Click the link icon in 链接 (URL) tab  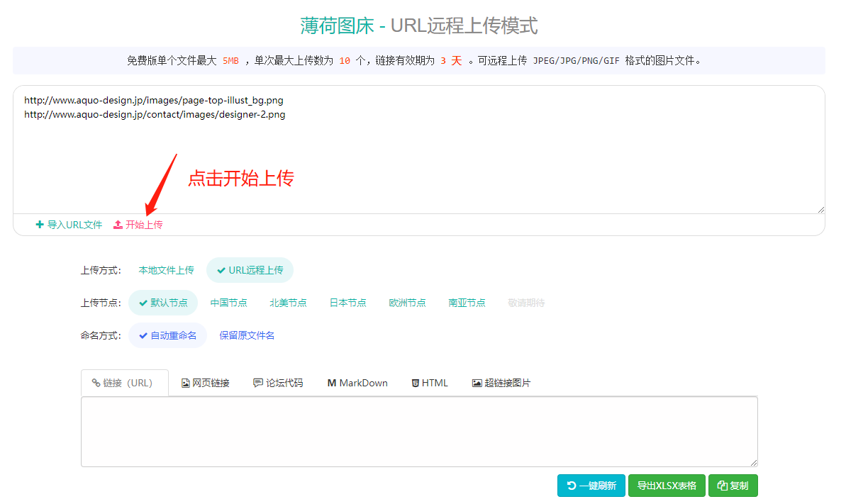(x=96, y=383)
